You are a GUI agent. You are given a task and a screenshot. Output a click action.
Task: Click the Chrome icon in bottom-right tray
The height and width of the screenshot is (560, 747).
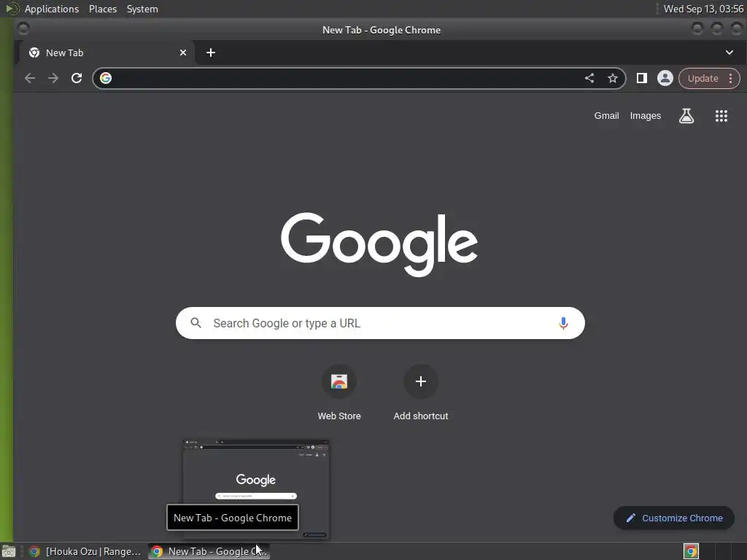click(691, 551)
